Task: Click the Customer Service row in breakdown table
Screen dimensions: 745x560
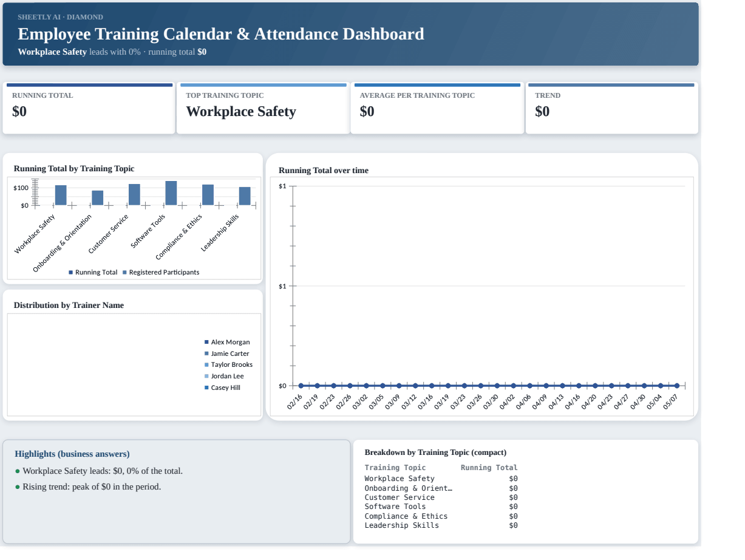Action: coord(441,497)
